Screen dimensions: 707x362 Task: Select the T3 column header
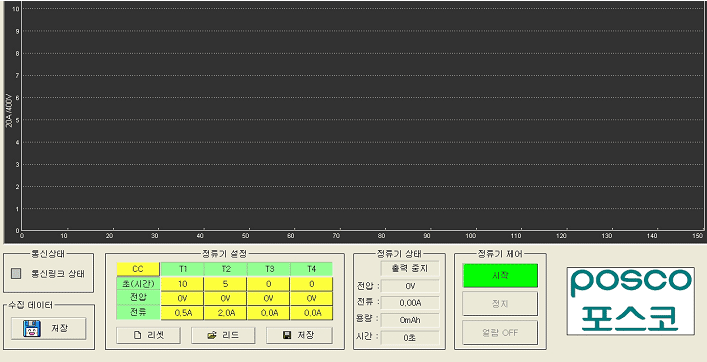269,269
